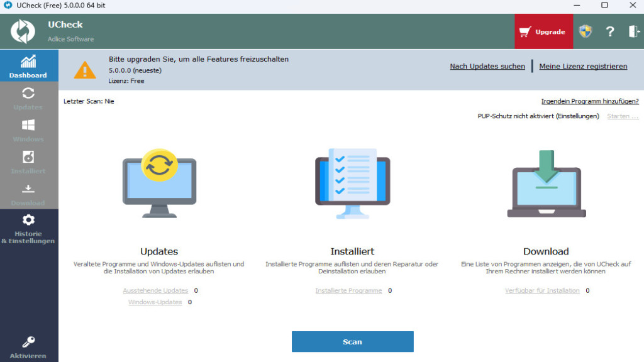
Task: Click Irgendein Programm hinzufügen link
Action: pos(589,101)
